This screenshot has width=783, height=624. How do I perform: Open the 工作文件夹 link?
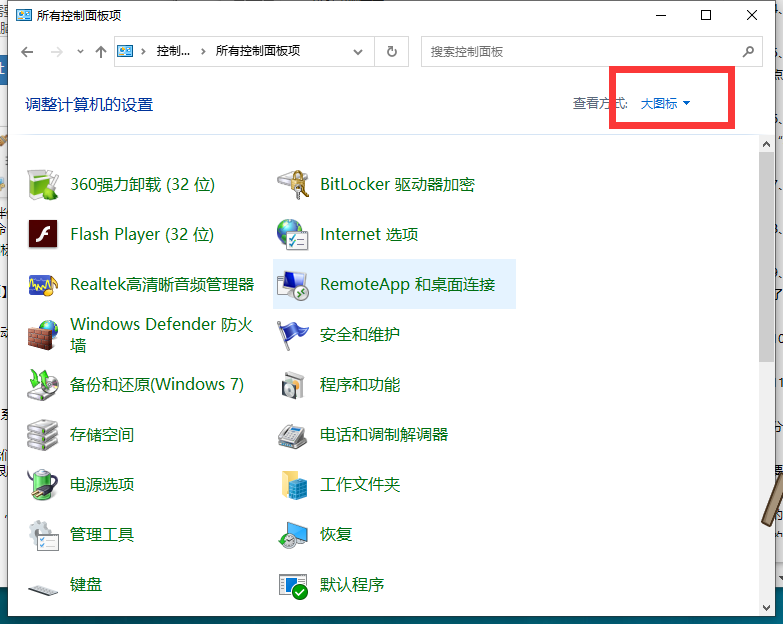click(x=360, y=484)
